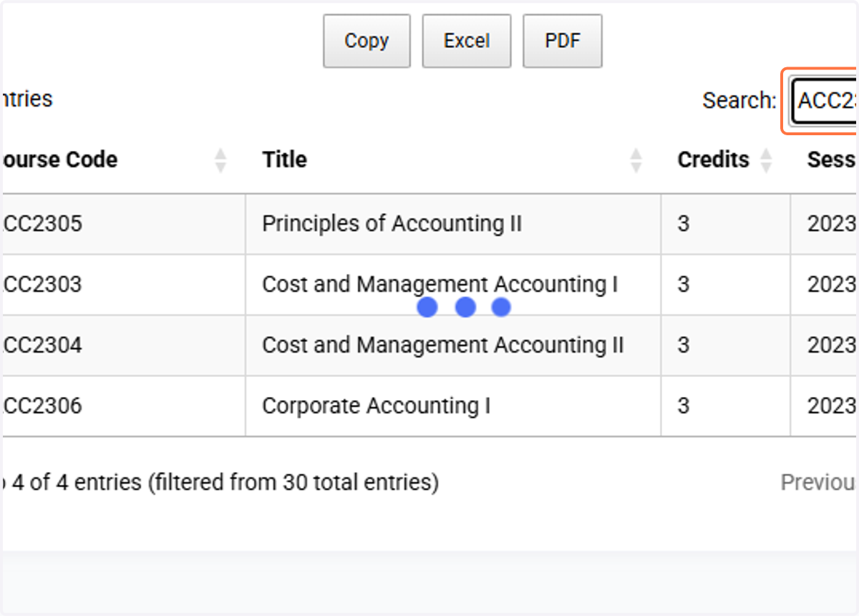Click course code cell ending in 2306
This screenshot has width=859, height=616.
(x=123, y=406)
